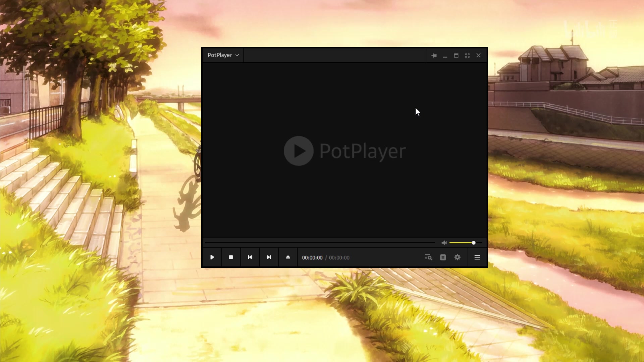Skip to the next track

pos(269,257)
